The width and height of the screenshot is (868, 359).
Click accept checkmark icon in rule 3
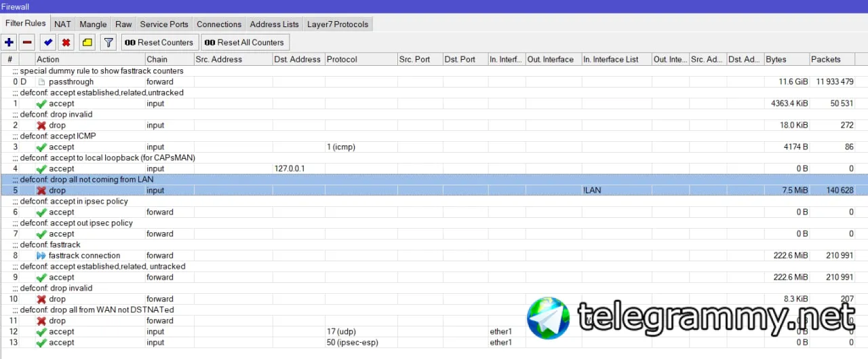(41, 147)
